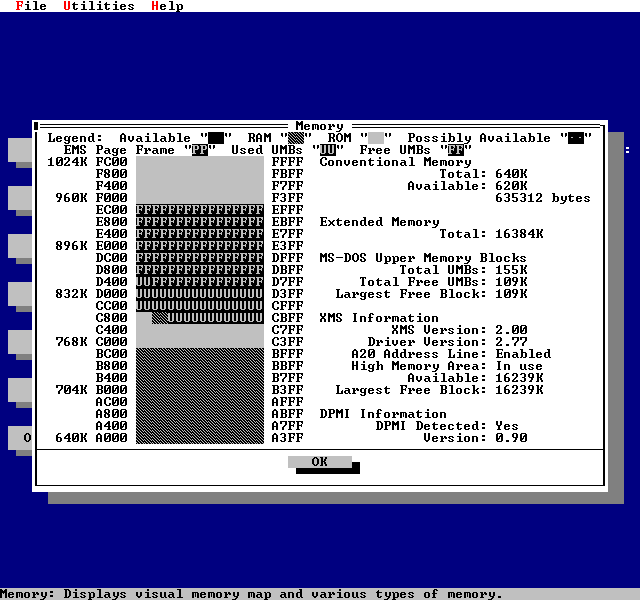Click the "Total Free UMBs: 109K" line
The image size is (640, 600).
point(444,282)
